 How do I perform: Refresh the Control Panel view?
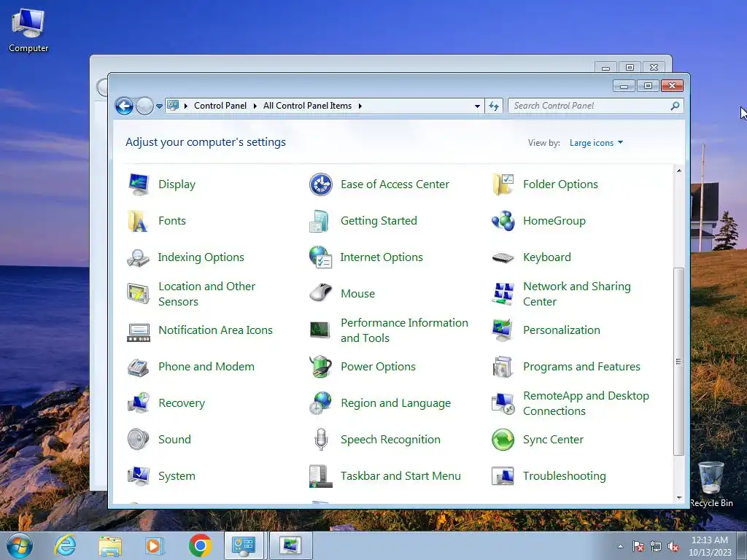[x=494, y=106]
